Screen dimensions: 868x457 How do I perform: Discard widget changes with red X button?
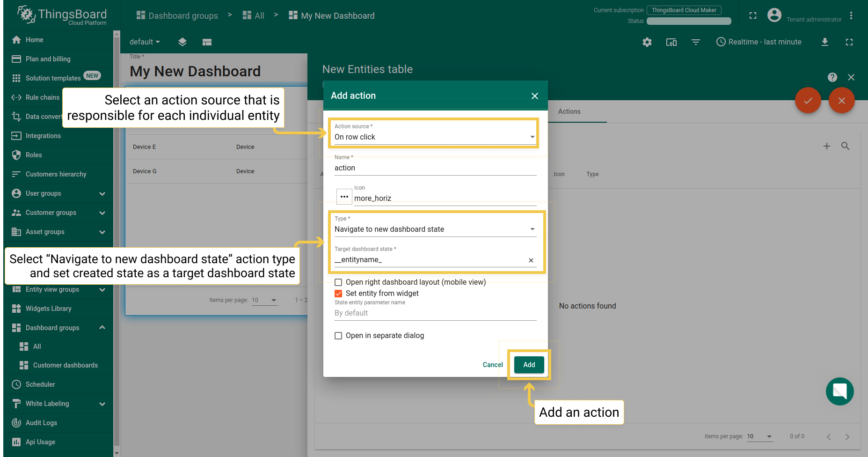[842, 100]
